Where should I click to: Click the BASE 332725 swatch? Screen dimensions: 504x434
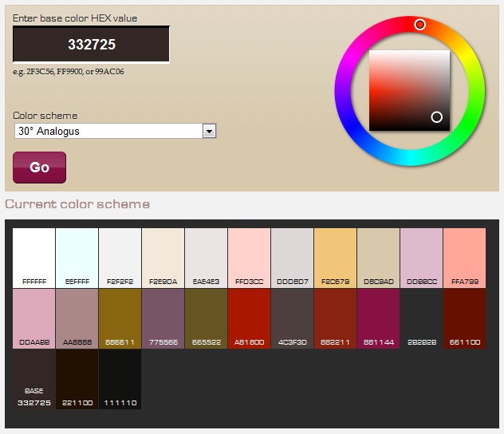[x=34, y=379]
